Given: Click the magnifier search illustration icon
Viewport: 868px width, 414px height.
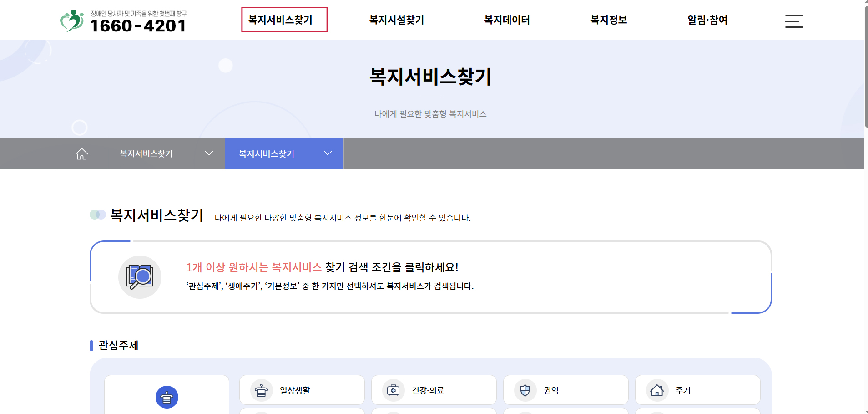Looking at the screenshot, I should pyautogui.click(x=140, y=277).
